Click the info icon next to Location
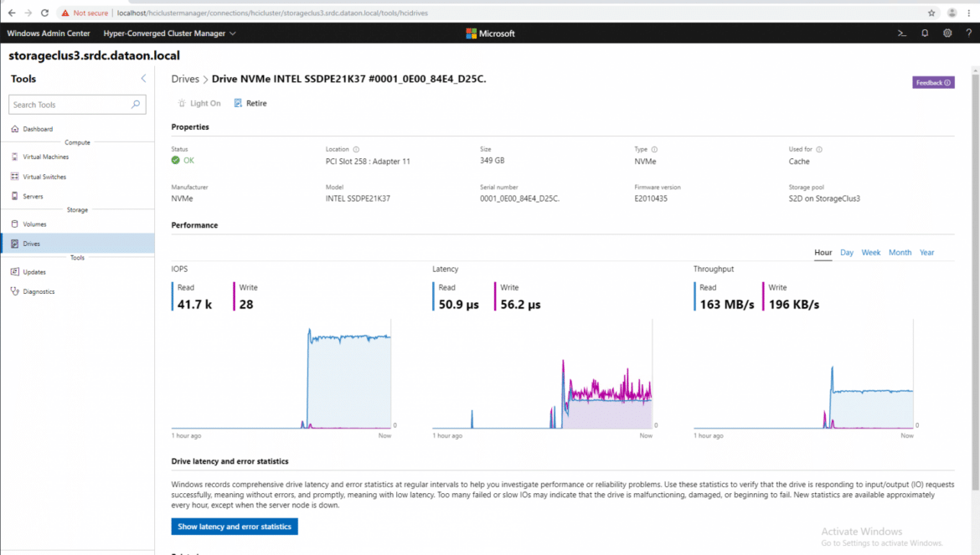This screenshot has height=555, width=980. click(x=356, y=149)
